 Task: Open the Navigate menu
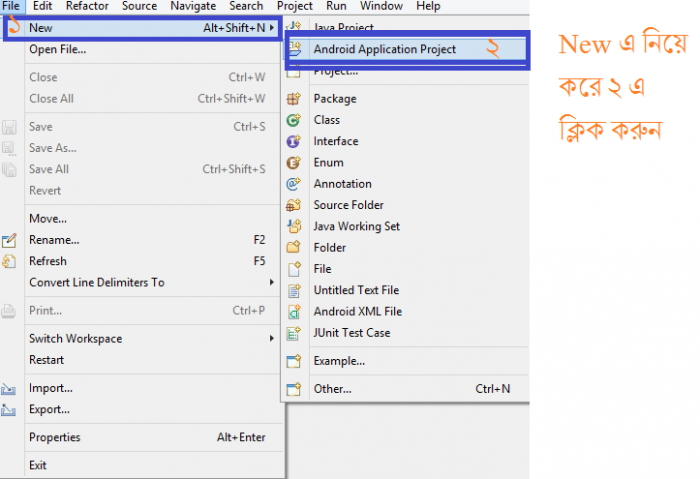pyautogui.click(x=193, y=6)
